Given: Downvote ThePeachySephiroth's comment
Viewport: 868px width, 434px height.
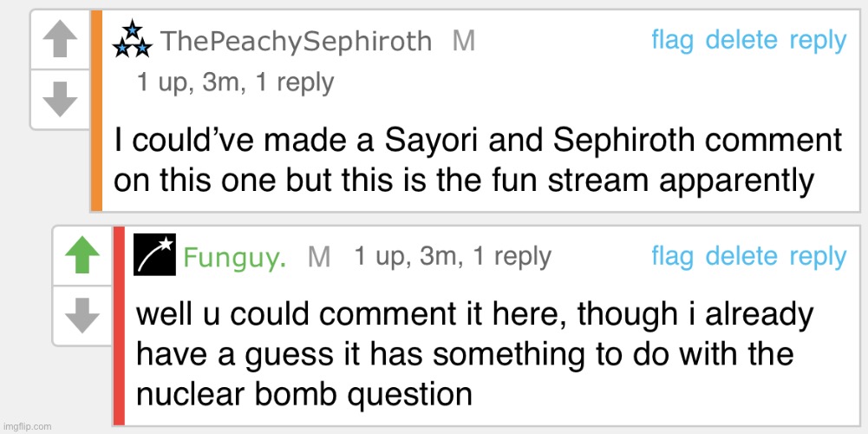Looking at the screenshot, I should [x=59, y=99].
